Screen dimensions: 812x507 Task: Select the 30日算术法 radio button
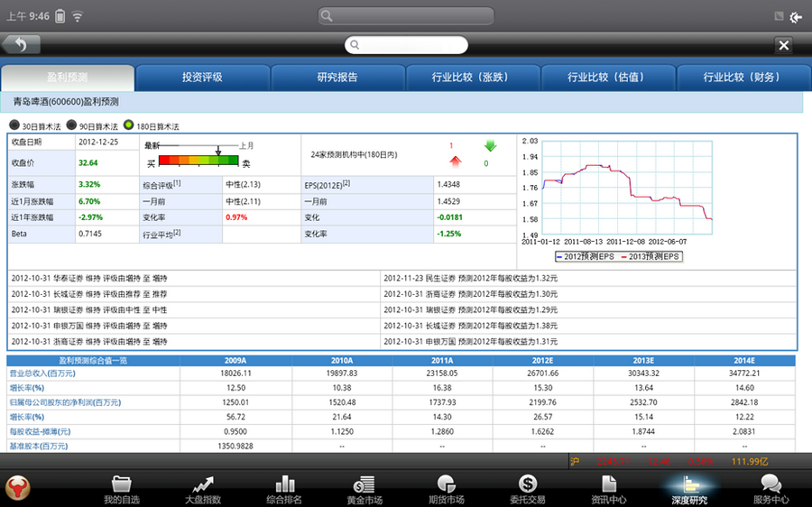(x=14, y=124)
